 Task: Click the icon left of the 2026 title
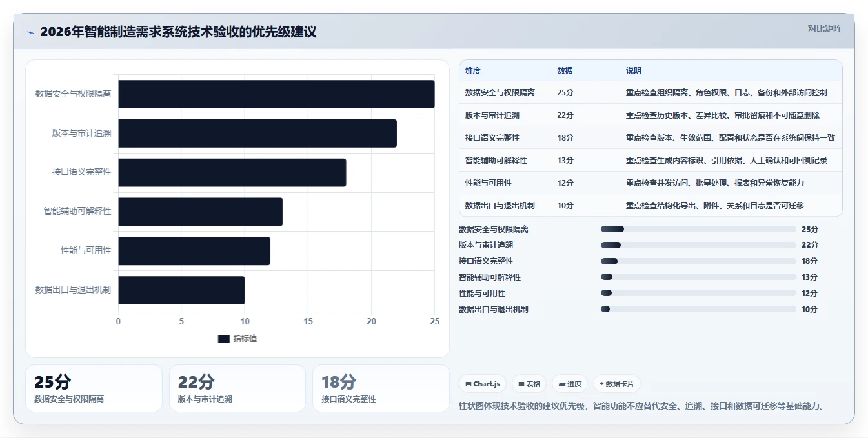click(30, 32)
